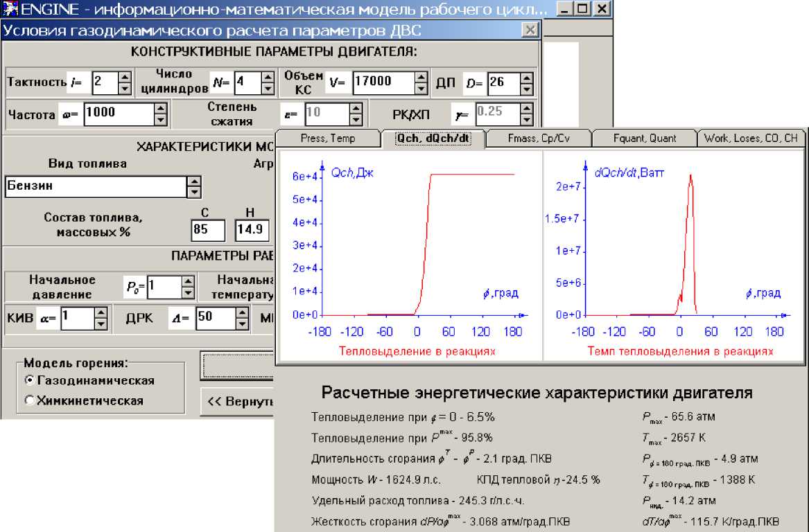Open the Fquant, Quant tab
809x532 pixels.
point(645,138)
